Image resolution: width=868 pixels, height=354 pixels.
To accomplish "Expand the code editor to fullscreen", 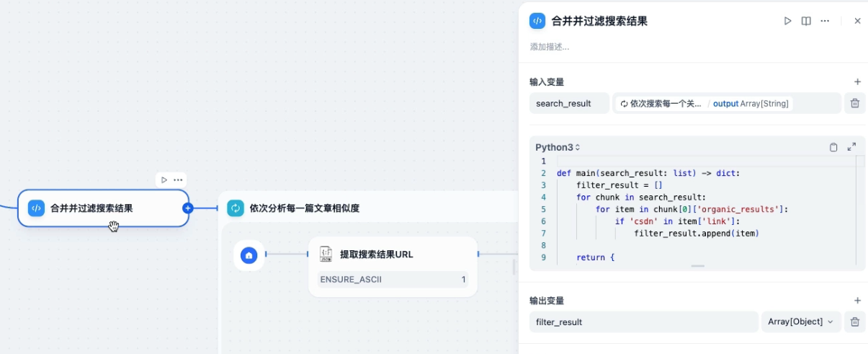I will pyautogui.click(x=851, y=147).
